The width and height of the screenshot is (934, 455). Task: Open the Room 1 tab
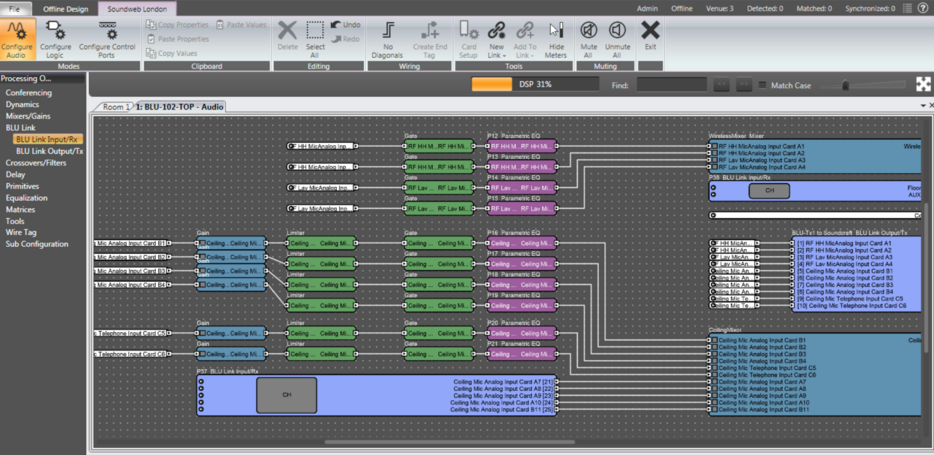point(114,107)
